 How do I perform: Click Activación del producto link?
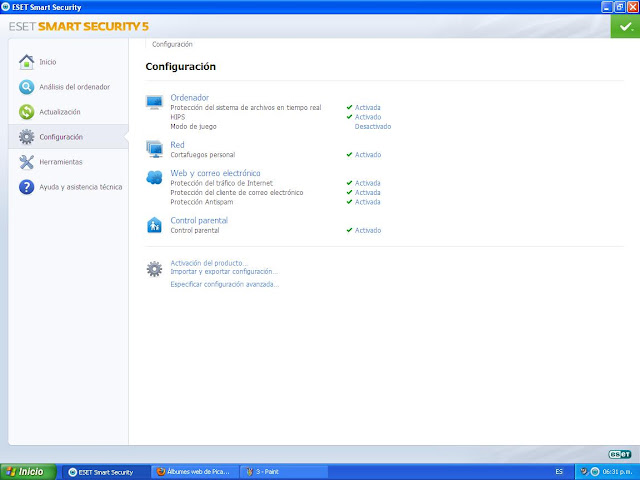point(209,263)
